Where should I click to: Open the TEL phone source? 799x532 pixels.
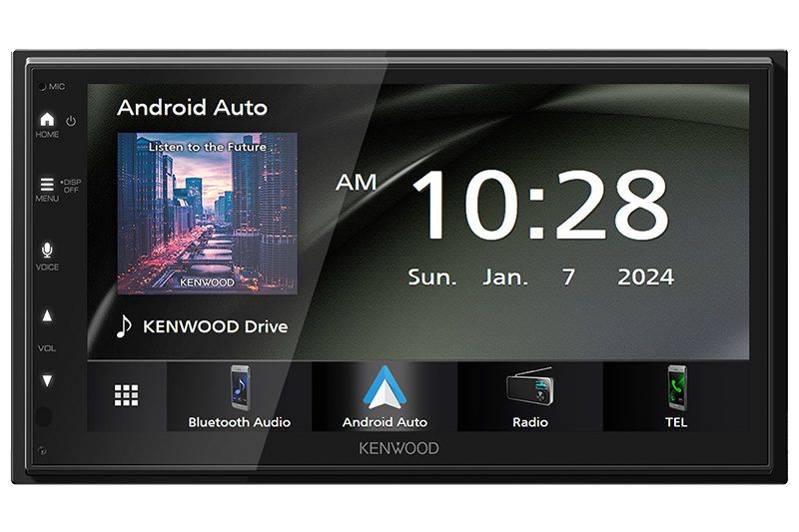coord(676,396)
